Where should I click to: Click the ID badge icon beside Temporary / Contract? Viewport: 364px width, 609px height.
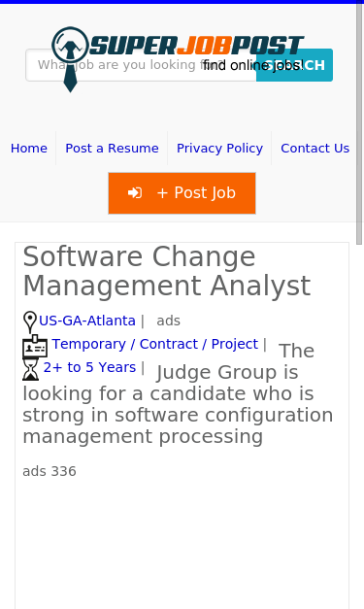pyautogui.click(x=35, y=346)
